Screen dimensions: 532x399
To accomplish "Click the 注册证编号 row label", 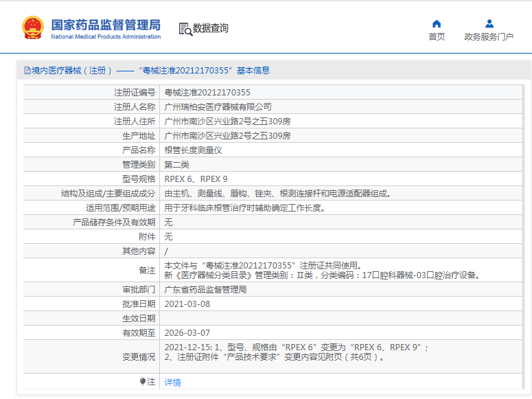I will (x=135, y=92).
